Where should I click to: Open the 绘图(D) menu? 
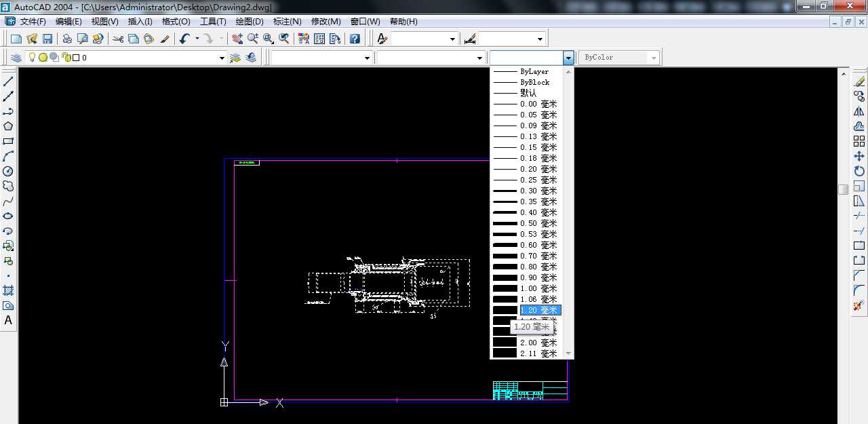(x=250, y=22)
